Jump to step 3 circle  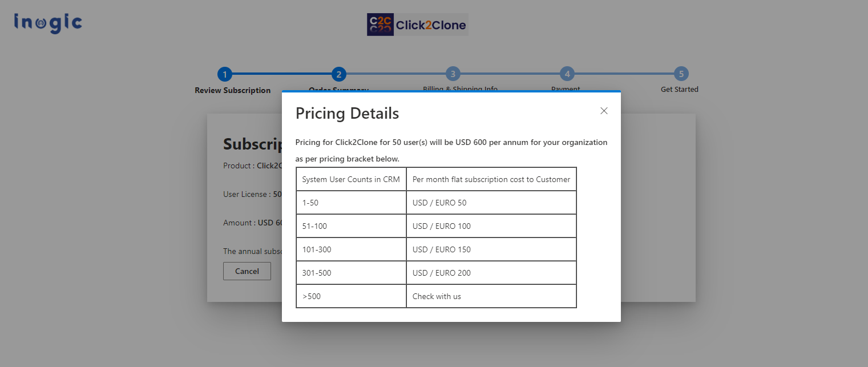453,74
